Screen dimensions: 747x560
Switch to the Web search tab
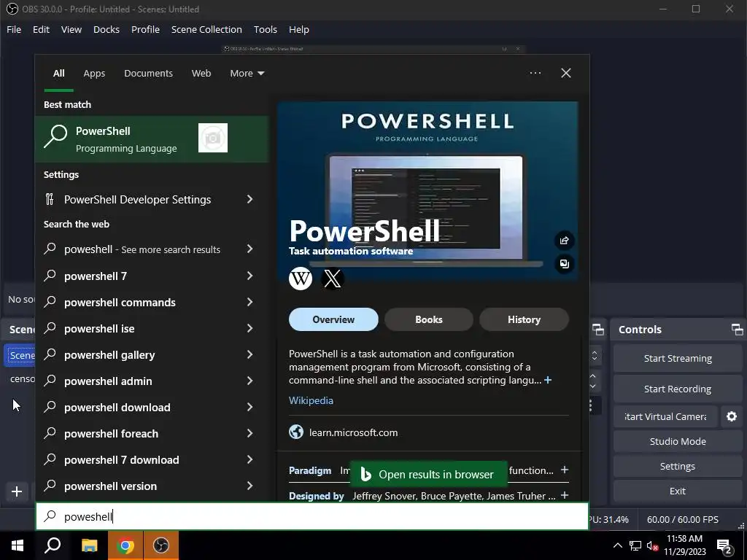(201, 74)
